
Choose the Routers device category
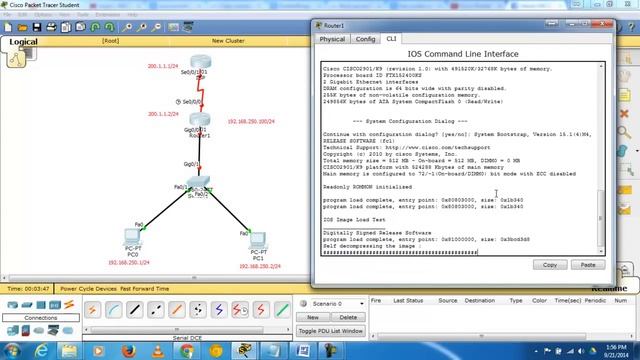pyautogui.click(x=13, y=305)
